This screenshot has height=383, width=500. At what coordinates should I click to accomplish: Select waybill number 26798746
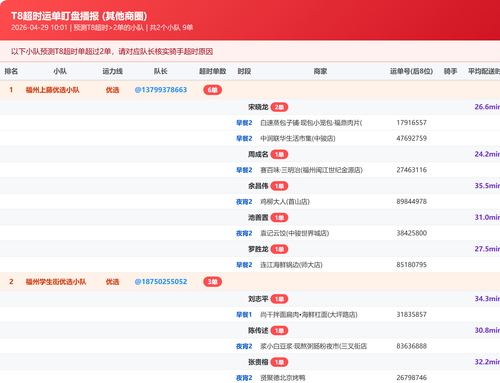tap(411, 378)
